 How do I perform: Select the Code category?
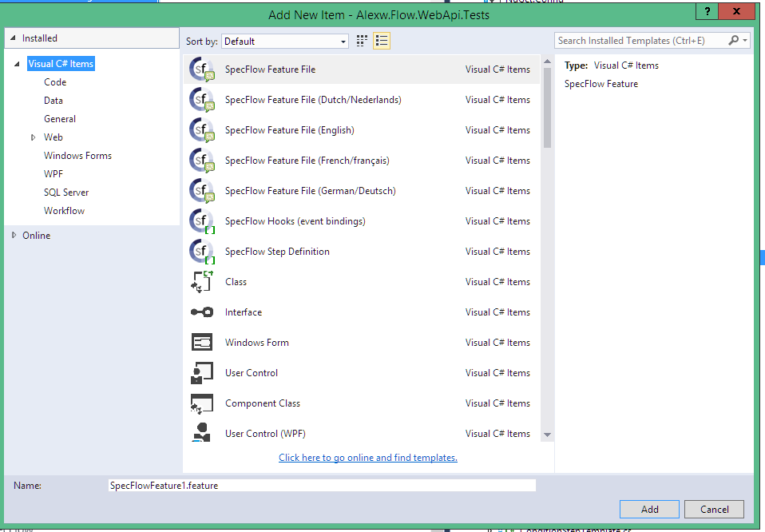tap(55, 82)
